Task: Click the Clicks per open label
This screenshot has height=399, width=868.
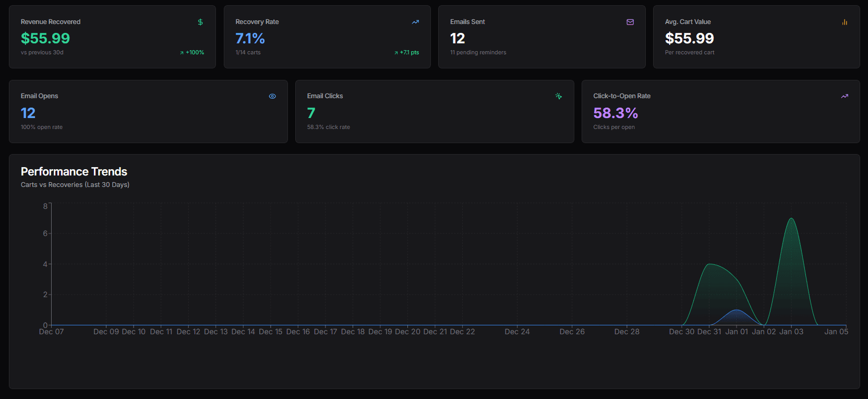Action: (614, 127)
